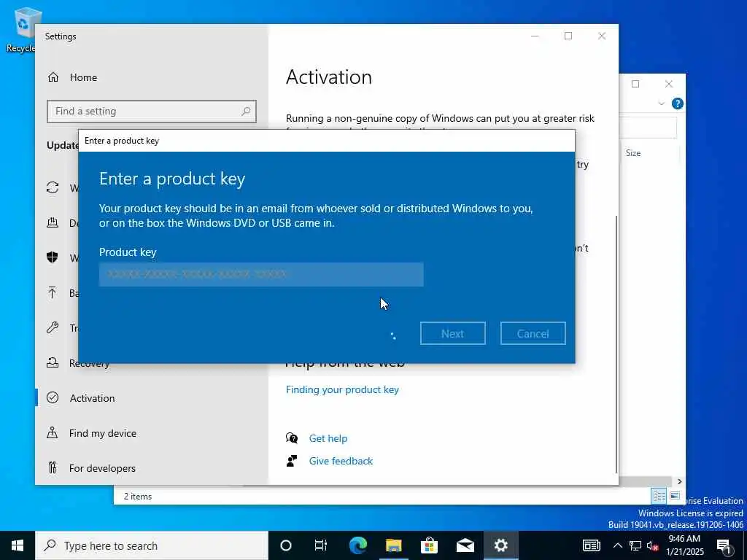Click the taskbar search box
The height and width of the screenshot is (560, 747).
tap(152, 545)
